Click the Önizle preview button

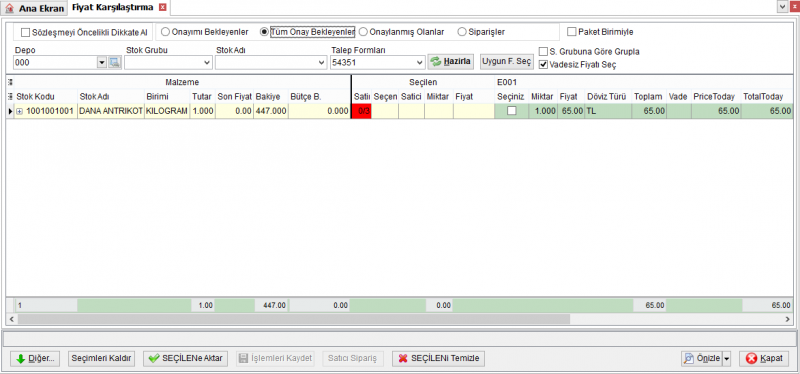point(702,359)
